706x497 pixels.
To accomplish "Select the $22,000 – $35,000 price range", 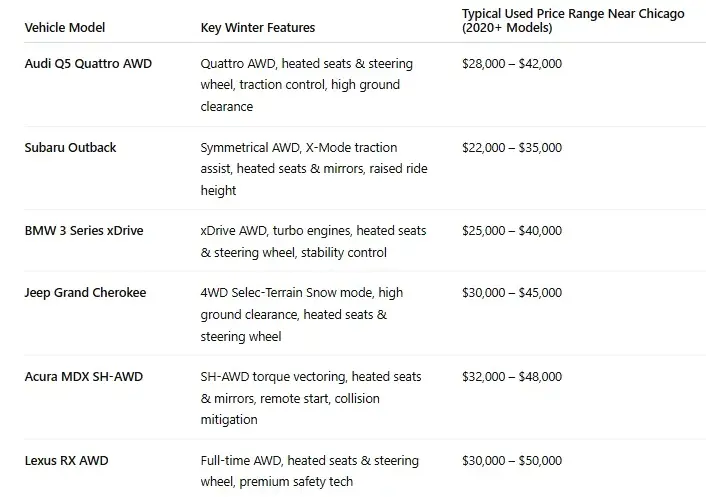I will [511, 148].
